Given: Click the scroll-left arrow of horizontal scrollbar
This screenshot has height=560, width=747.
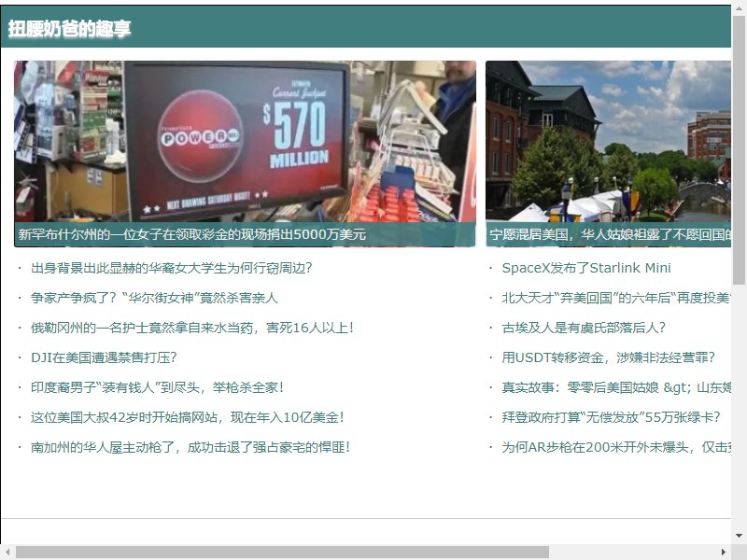Looking at the screenshot, I should [7, 553].
